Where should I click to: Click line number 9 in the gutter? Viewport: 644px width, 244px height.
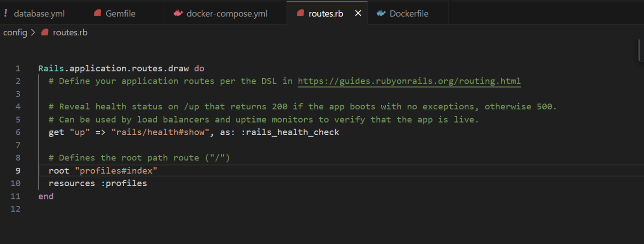[x=18, y=170]
